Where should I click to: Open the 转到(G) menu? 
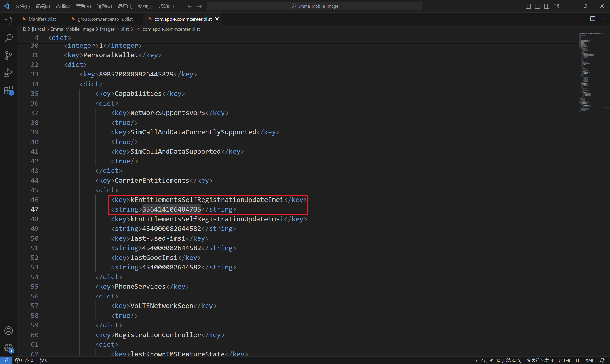[104, 6]
